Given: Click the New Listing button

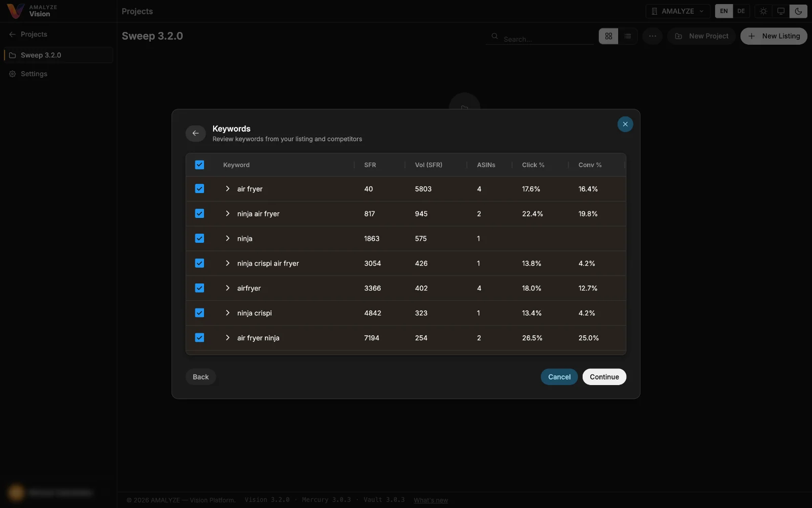Looking at the screenshot, I should (x=773, y=36).
